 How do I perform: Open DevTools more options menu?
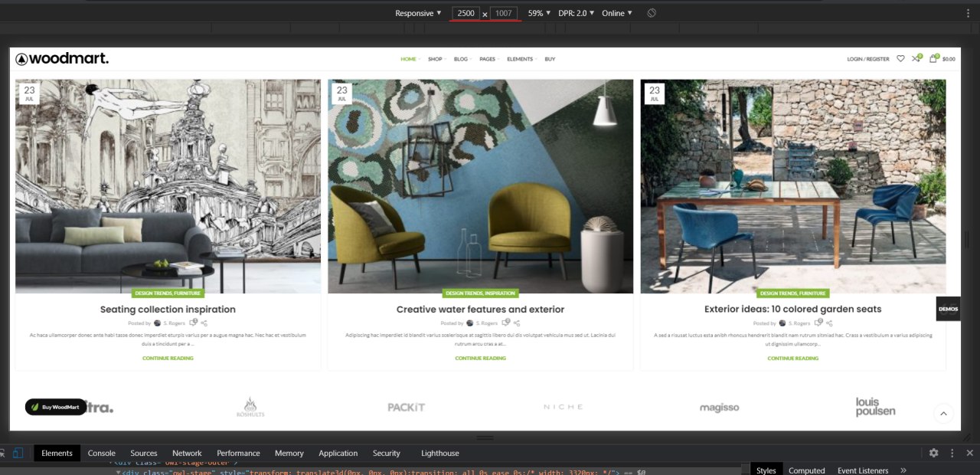pos(952,453)
